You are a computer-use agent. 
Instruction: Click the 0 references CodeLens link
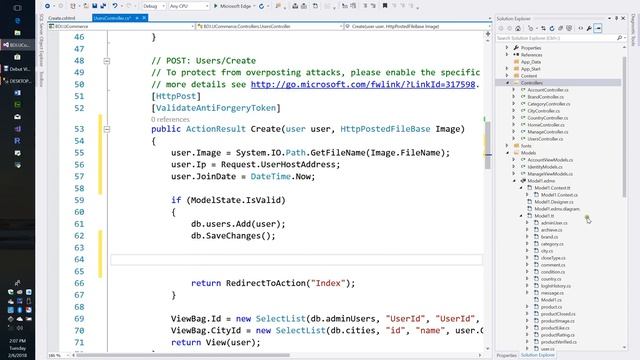(x=170, y=119)
